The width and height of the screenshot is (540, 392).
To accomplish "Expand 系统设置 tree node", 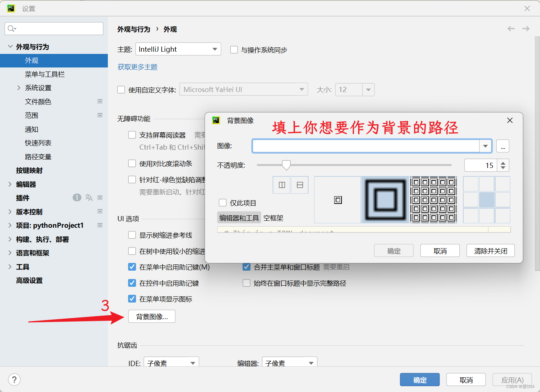I will [19, 88].
